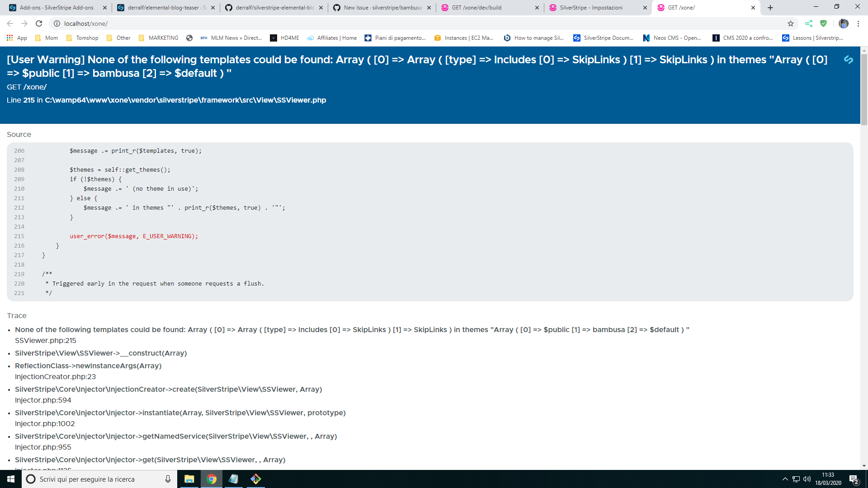Click the SSViewer.php file path link
Viewport: 868px width, 488px height.
(185, 100)
